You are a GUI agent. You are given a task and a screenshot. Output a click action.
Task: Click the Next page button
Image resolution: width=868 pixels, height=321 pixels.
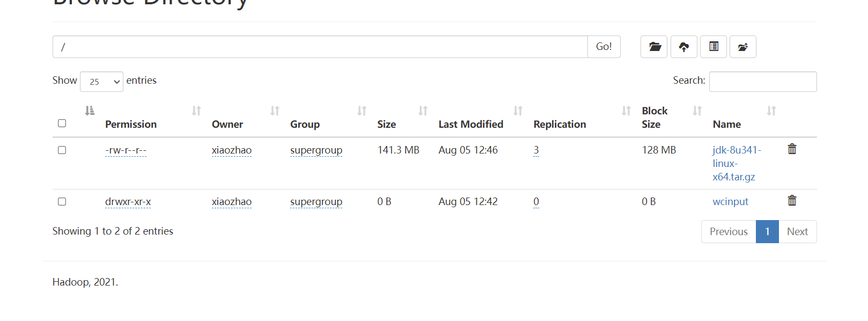pos(797,231)
